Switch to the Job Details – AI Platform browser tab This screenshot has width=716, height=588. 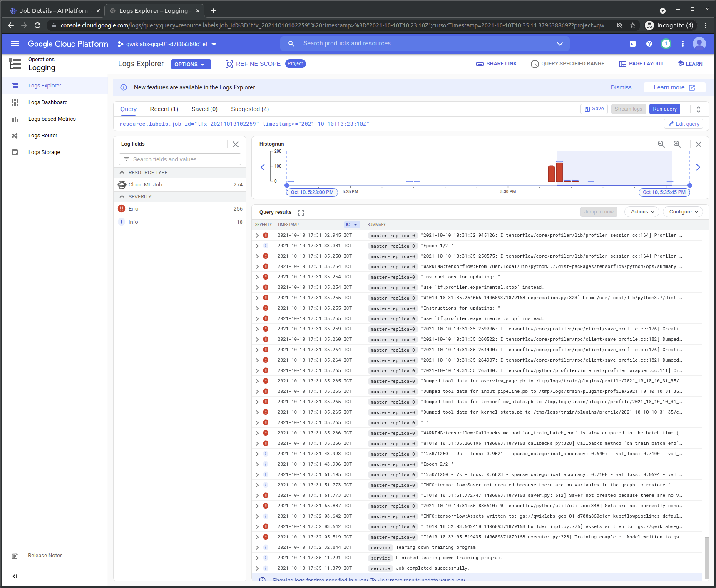click(54, 11)
